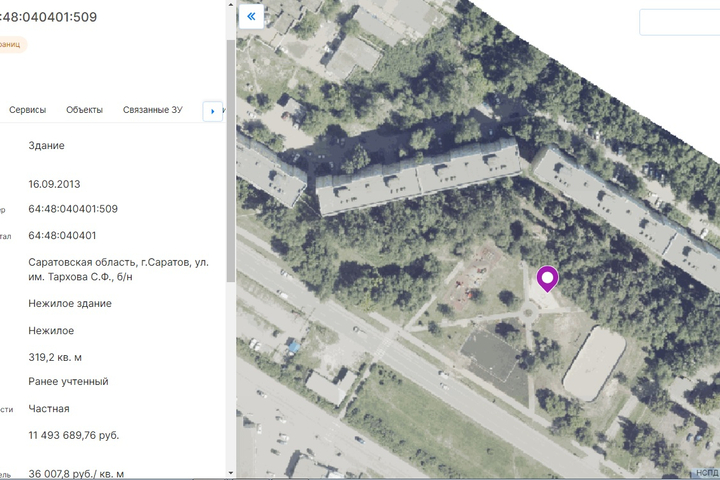Switch to the Объекты tab
Image resolution: width=720 pixels, height=480 pixels.
[84, 110]
